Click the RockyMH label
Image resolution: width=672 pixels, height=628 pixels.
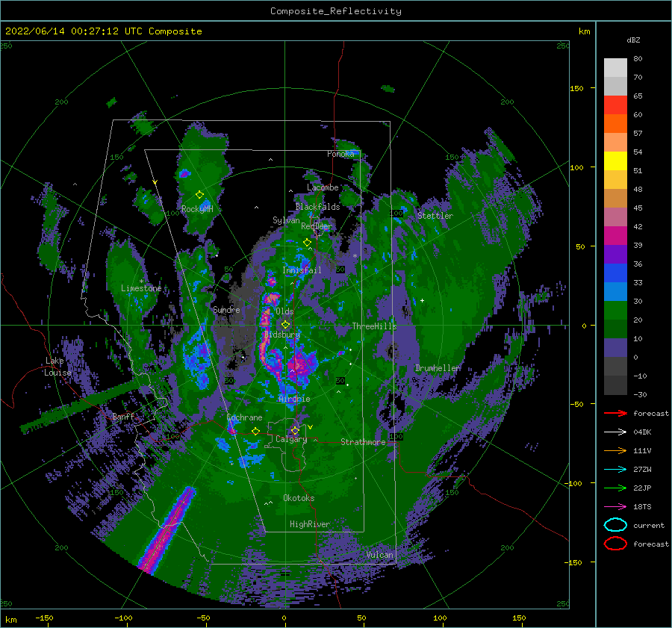click(x=197, y=209)
